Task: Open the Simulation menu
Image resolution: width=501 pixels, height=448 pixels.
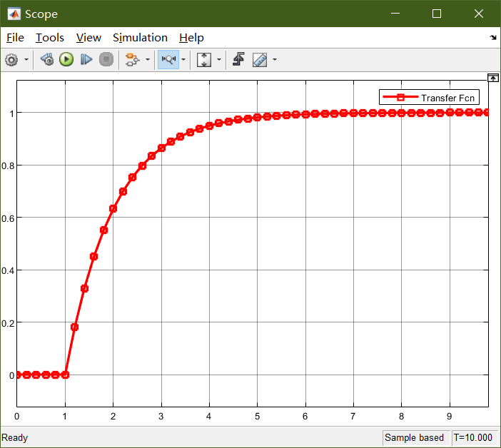Action: tap(140, 38)
